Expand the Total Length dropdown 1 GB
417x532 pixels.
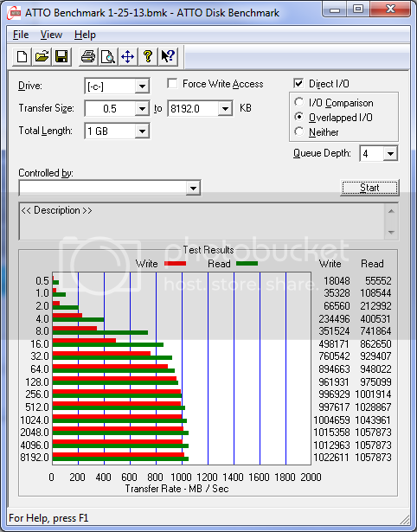pos(142,131)
